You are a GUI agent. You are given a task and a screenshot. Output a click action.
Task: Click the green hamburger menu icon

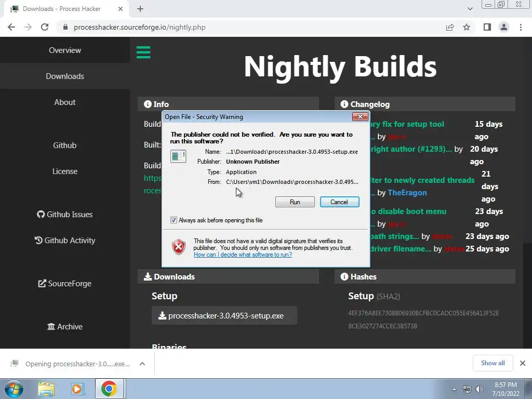143,52
